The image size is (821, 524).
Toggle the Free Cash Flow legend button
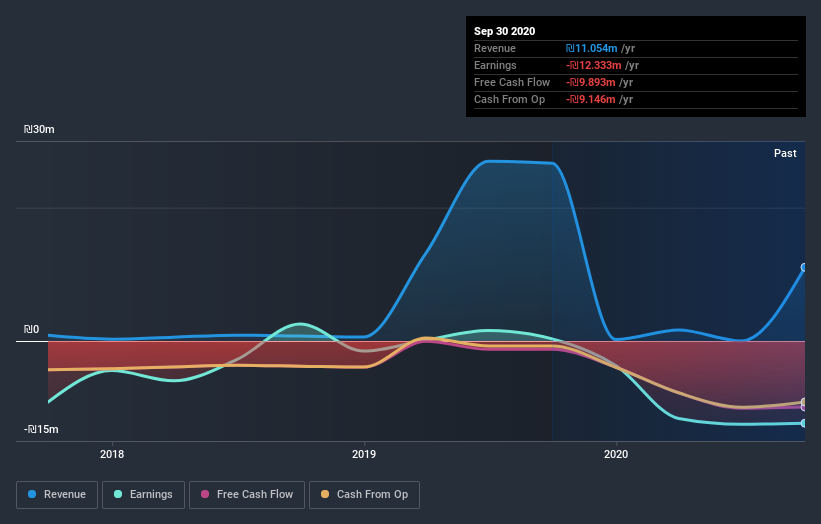(x=247, y=495)
